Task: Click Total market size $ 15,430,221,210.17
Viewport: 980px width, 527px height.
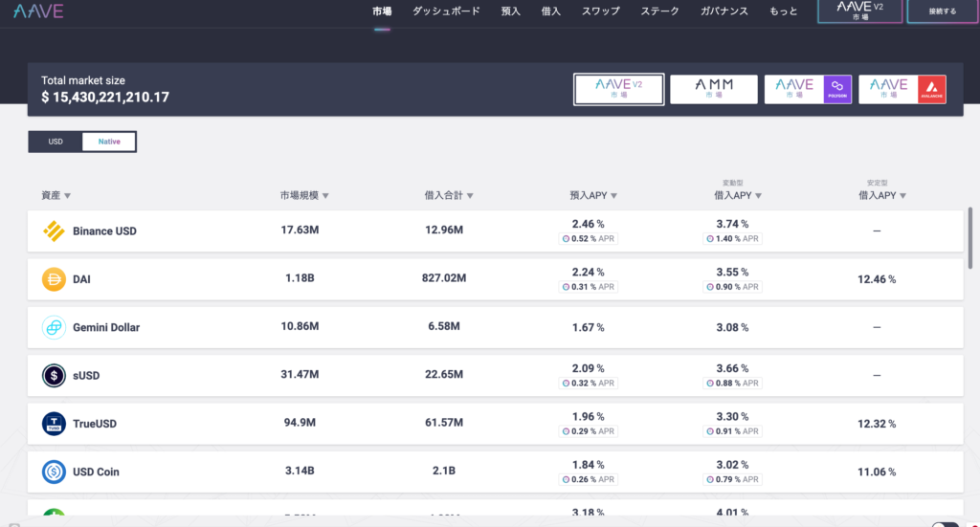Action: tap(105, 97)
